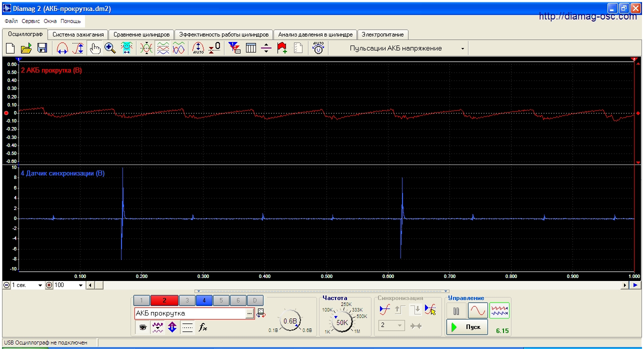The width and height of the screenshot is (644, 349).
Task: Click stacked separate waveforms icon
Action: (163, 48)
